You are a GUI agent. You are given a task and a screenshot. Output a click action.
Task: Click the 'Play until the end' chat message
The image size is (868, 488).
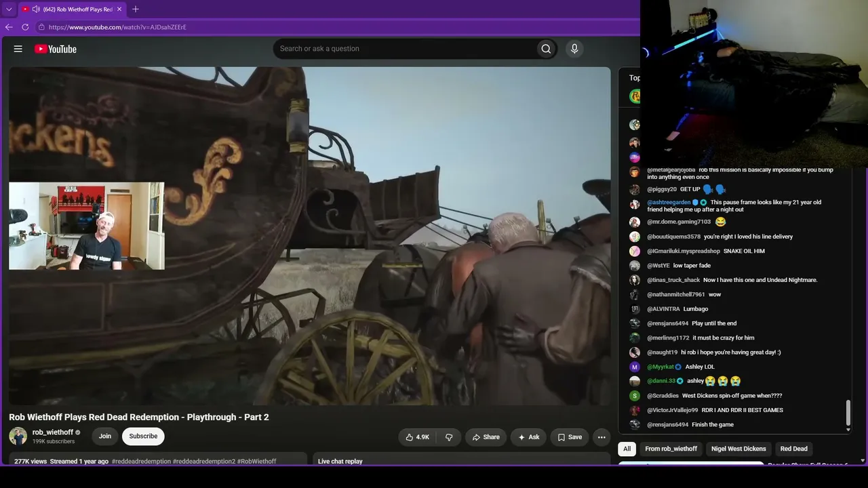[x=714, y=323]
